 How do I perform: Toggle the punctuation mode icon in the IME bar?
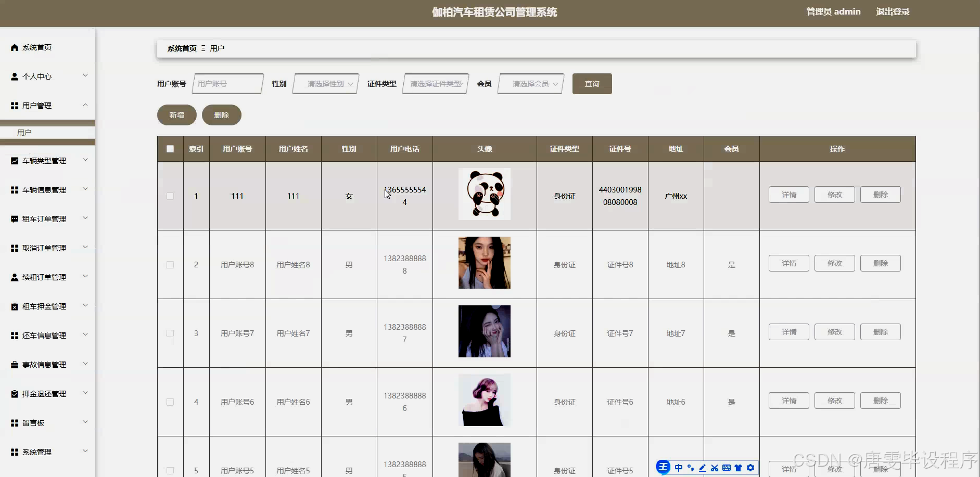691,468
